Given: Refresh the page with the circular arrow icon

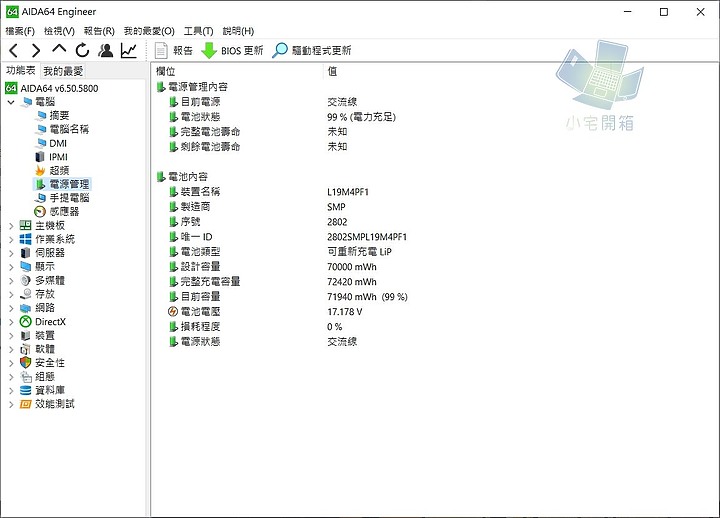Looking at the screenshot, I should pyautogui.click(x=82, y=50).
